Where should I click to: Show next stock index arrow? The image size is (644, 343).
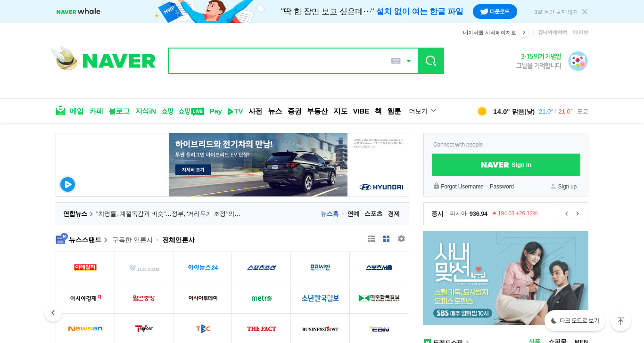578,213
